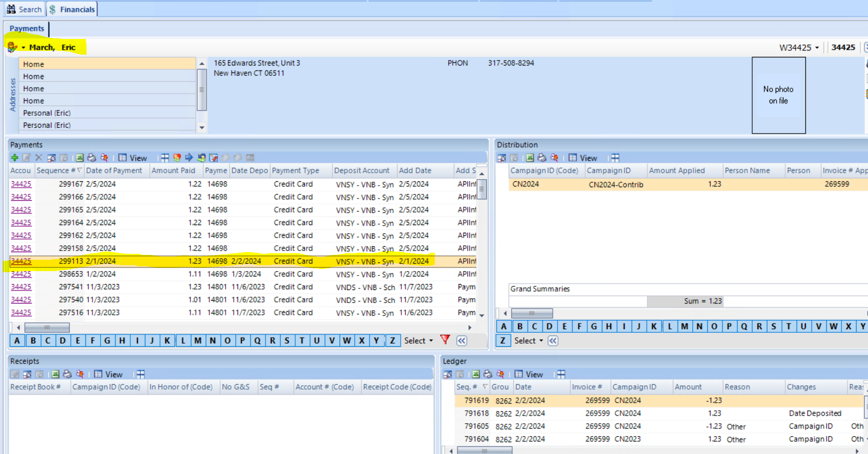Open the Receipts View menu
Image resolution: width=868 pixels, height=454 pixels.
(x=108, y=374)
